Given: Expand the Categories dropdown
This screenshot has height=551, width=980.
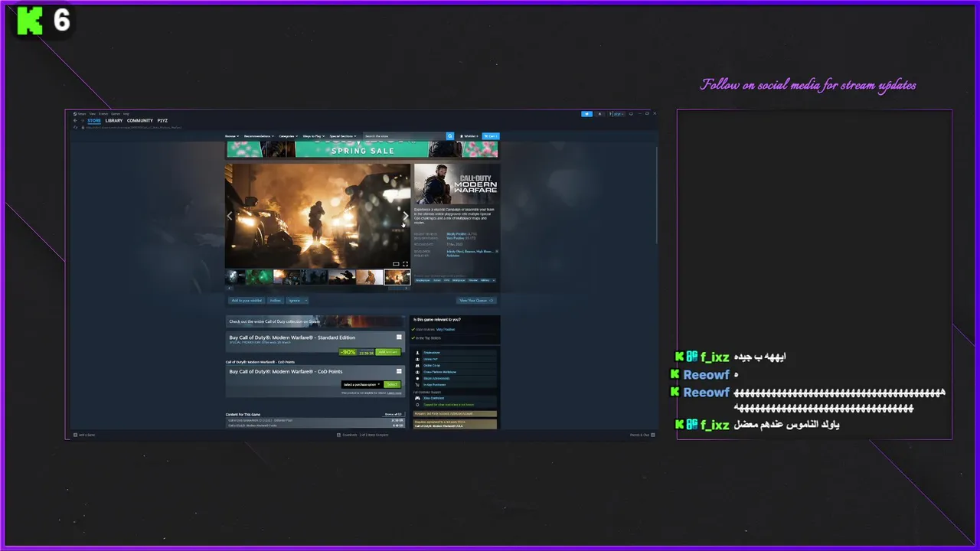Looking at the screenshot, I should pyautogui.click(x=288, y=136).
